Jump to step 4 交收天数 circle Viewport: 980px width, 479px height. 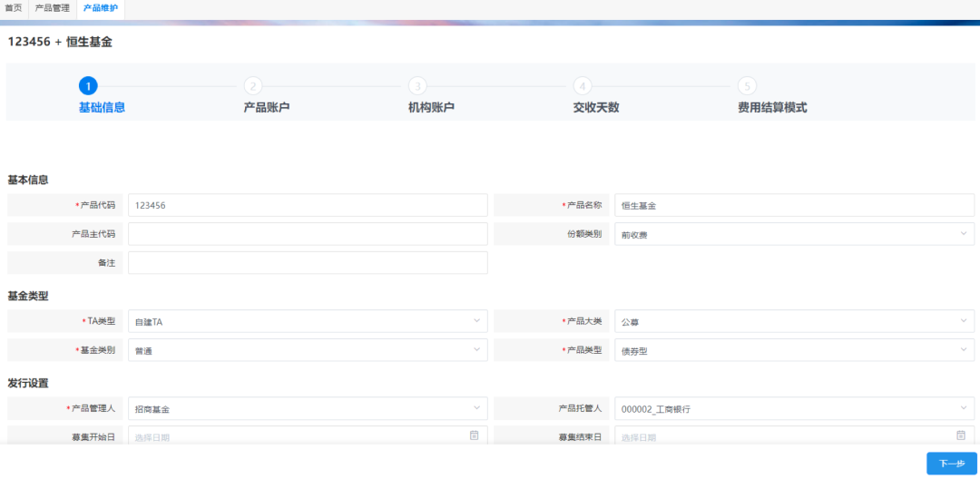[583, 86]
